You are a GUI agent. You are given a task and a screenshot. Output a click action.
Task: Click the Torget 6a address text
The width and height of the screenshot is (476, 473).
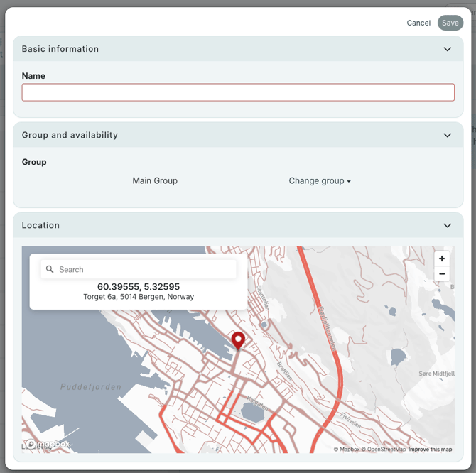point(139,297)
